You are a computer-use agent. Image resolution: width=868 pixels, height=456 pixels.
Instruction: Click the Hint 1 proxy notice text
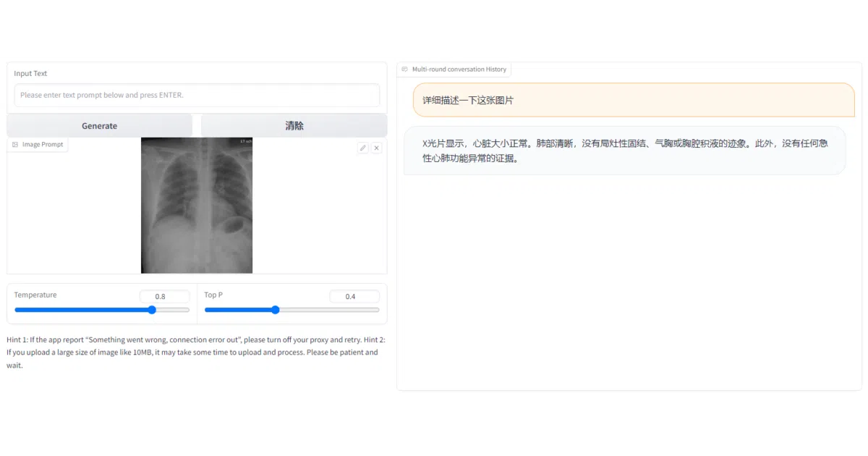point(183,339)
